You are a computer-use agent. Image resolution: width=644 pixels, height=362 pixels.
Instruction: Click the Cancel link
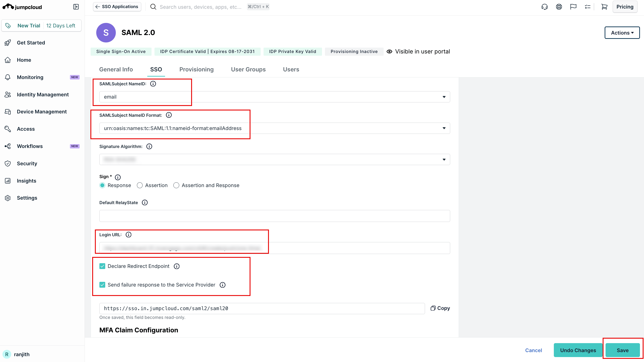pyautogui.click(x=534, y=350)
